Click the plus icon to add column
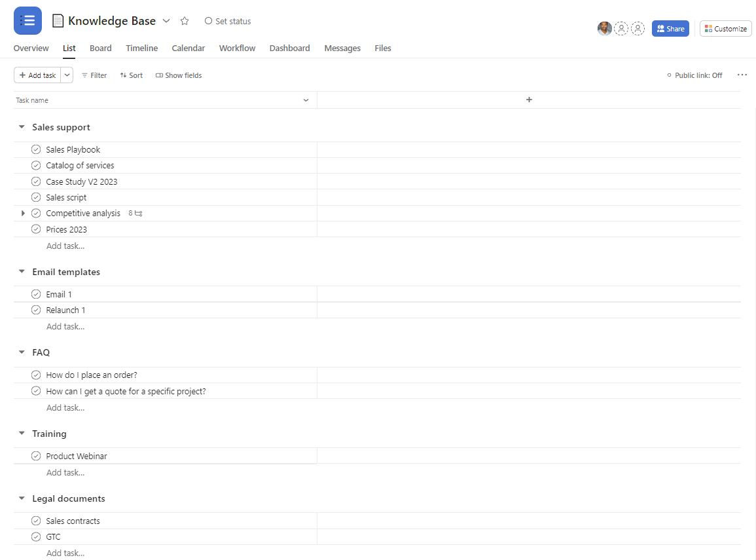 point(529,100)
